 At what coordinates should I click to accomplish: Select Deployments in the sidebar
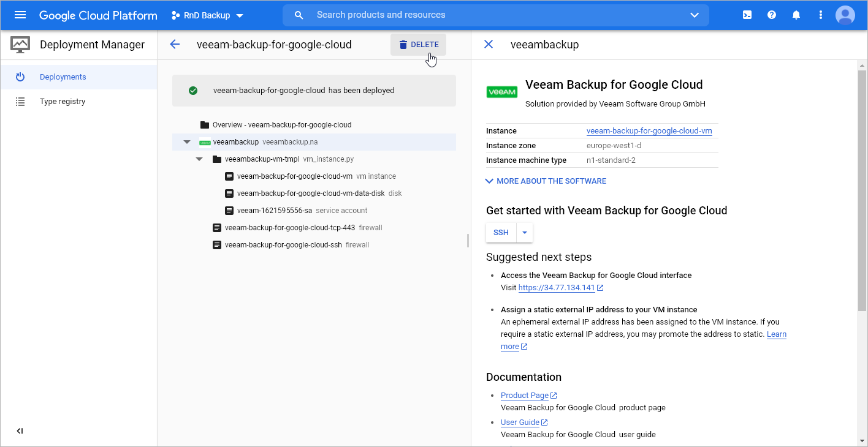(63, 77)
